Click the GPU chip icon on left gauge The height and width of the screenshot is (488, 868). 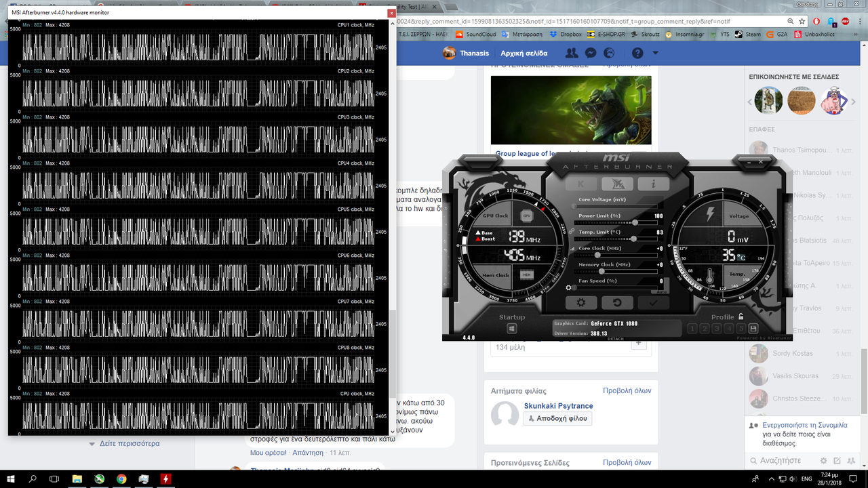[526, 216]
